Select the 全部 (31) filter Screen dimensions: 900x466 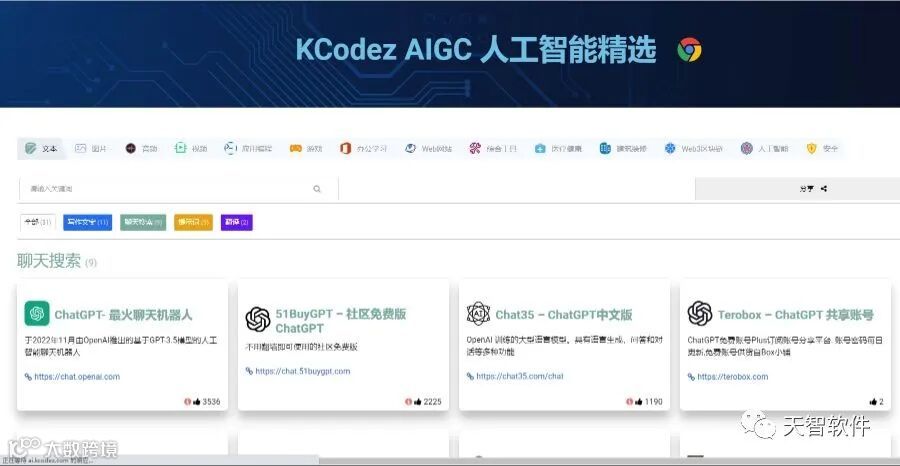tap(38, 222)
